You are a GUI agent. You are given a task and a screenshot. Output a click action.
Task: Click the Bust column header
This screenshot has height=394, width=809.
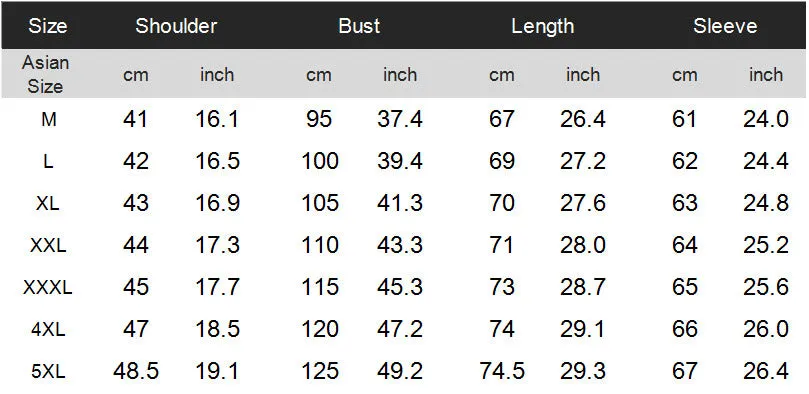click(x=359, y=26)
